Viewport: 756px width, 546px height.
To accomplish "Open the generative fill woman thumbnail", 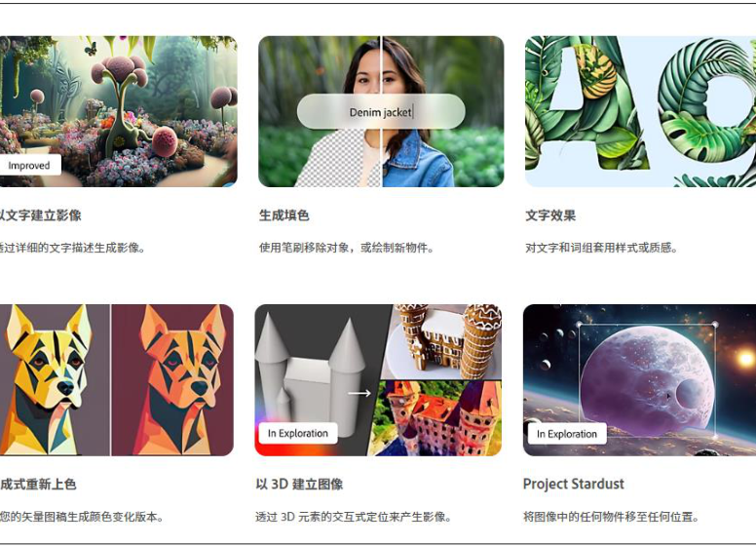I will click(381, 111).
